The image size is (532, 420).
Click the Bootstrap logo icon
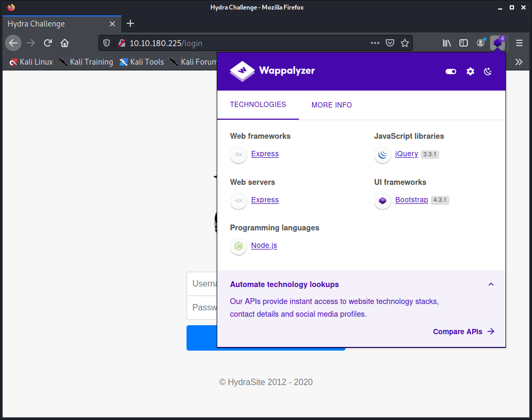383,200
